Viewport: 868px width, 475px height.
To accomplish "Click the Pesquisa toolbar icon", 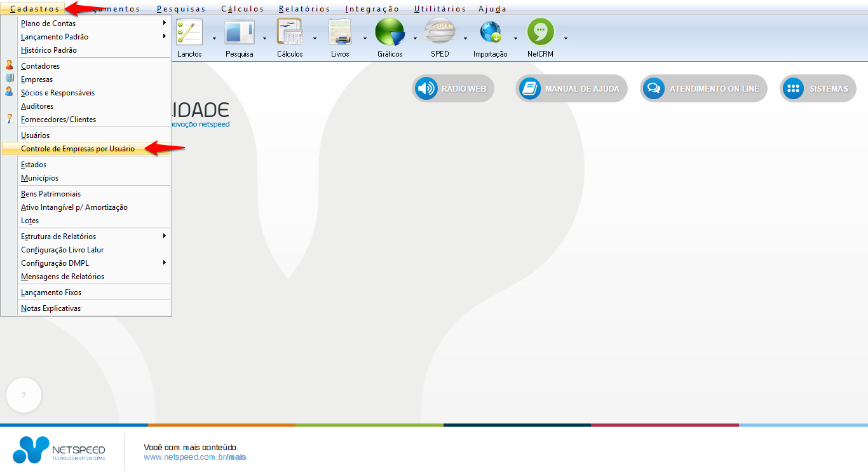I will [239, 33].
